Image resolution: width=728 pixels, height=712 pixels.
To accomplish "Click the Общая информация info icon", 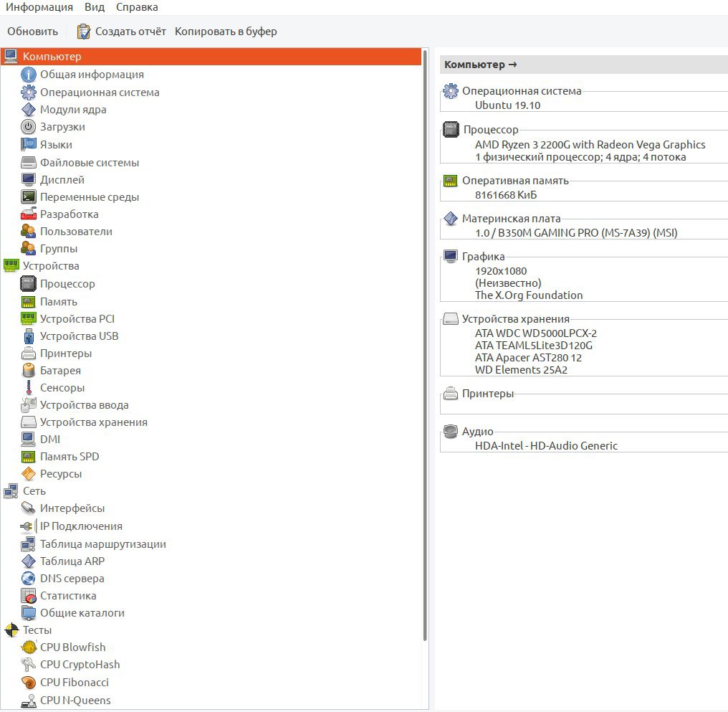I will (29, 75).
